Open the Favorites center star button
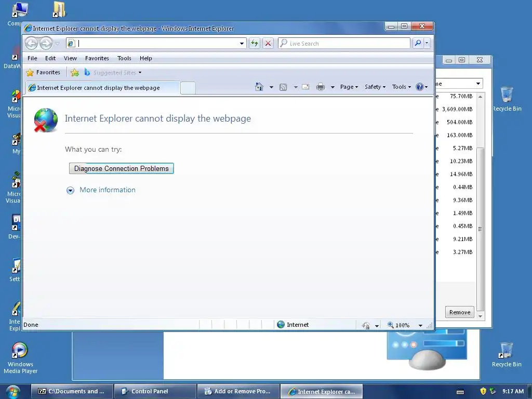 coord(43,72)
